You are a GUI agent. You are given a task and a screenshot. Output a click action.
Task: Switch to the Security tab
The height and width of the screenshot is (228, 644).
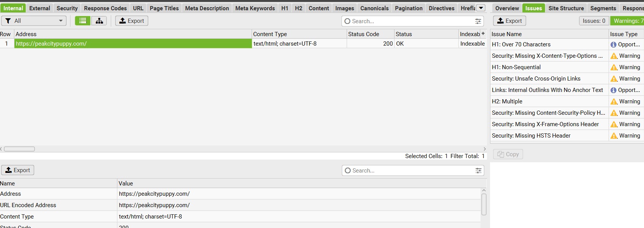[x=67, y=8]
